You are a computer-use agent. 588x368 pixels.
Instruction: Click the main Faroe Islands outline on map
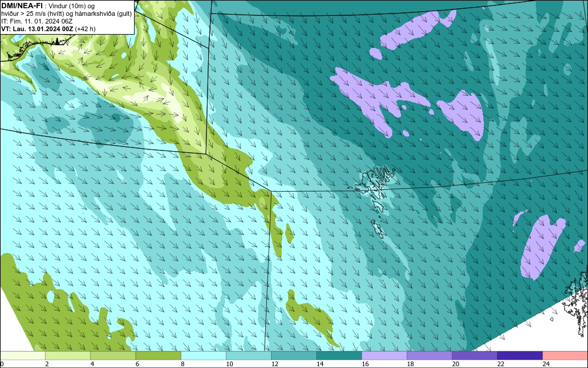375,183
